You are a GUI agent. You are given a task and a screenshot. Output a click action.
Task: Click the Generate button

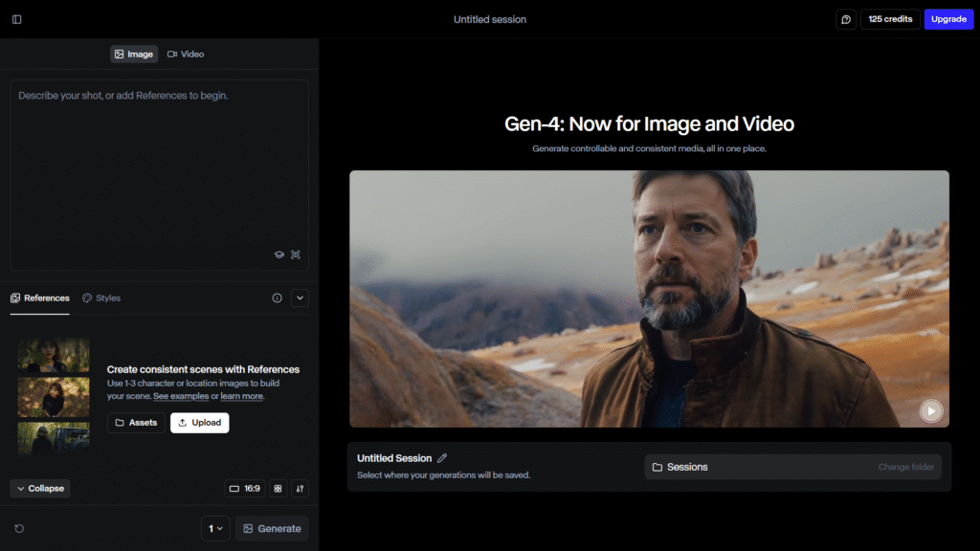(272, 528)
